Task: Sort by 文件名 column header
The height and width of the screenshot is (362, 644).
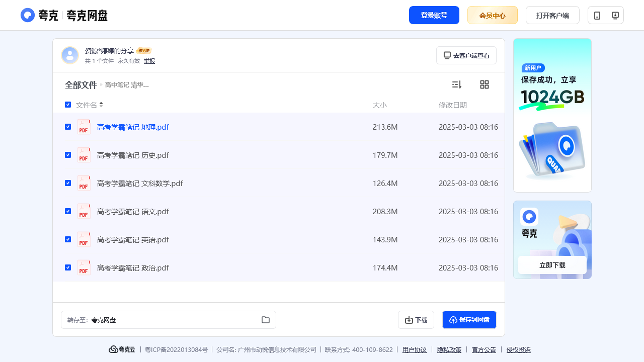Action: click(x=90, y=105)
